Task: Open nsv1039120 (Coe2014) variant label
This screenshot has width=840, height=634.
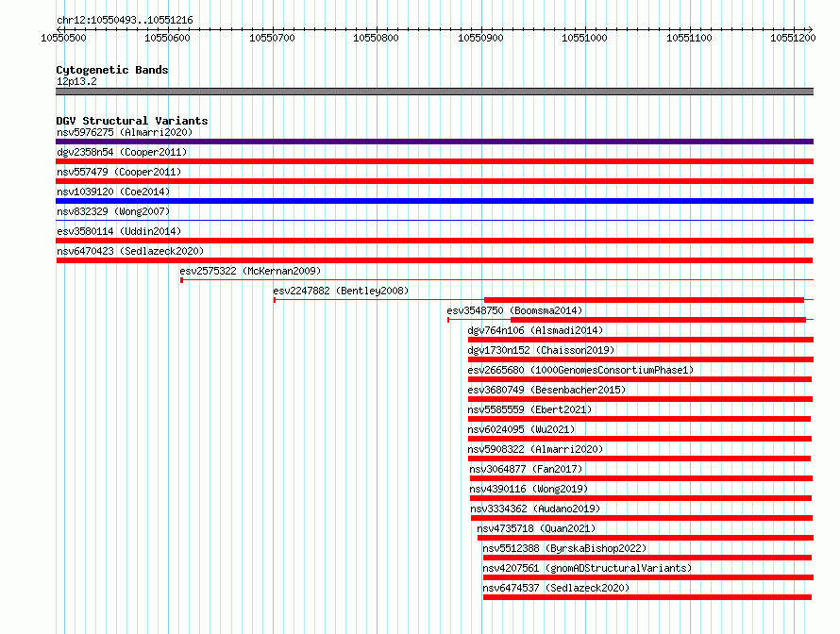Action: [113, 192]
